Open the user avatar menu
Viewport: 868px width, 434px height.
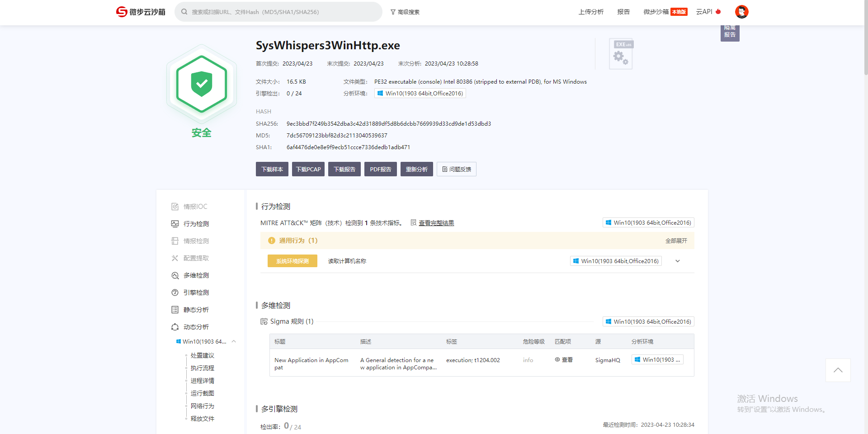coord(741,12)
